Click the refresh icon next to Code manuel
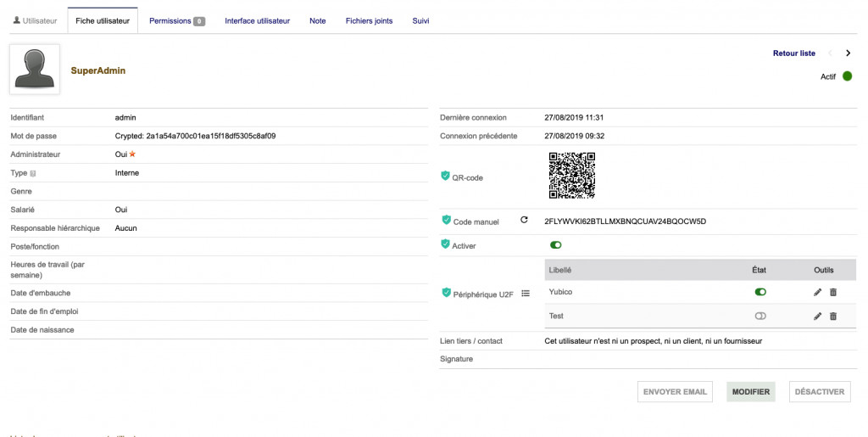 [524, 221]
